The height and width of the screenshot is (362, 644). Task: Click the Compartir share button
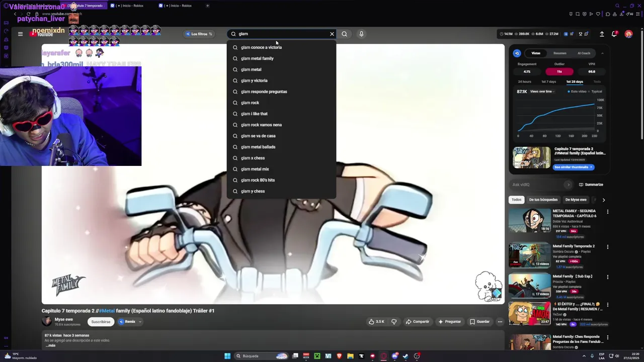click(418, 322)
